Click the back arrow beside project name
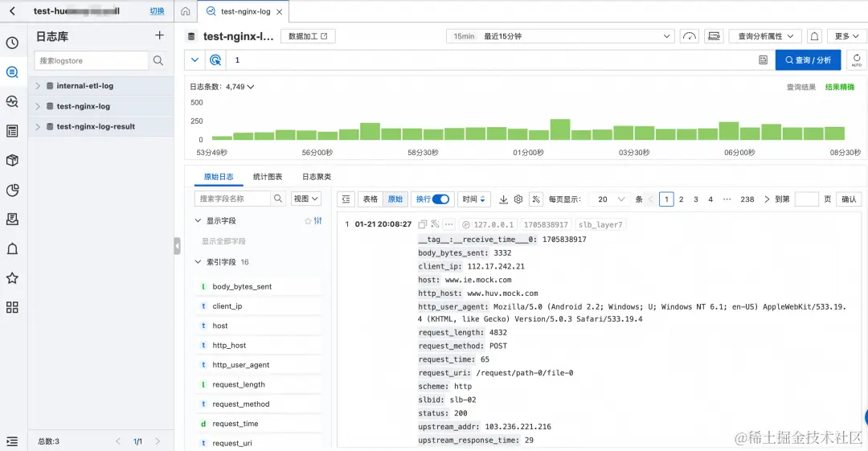868x451 pixels. (x=12, y=11)
